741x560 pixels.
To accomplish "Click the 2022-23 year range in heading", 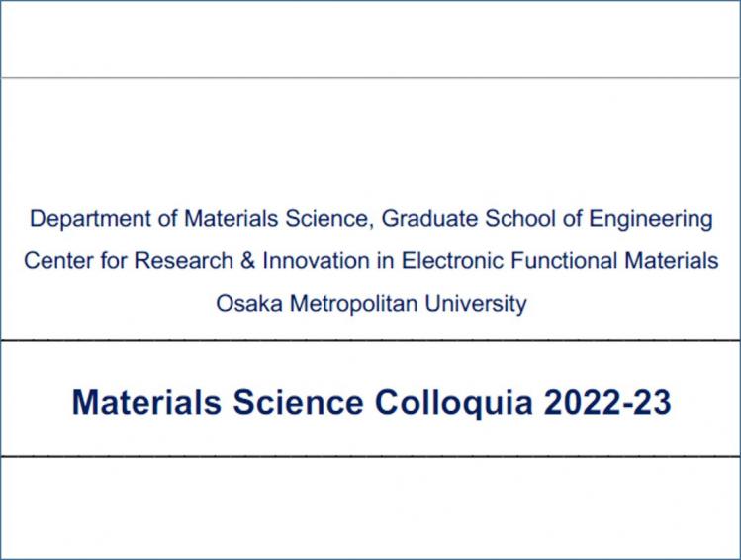I will pos(607,402).
